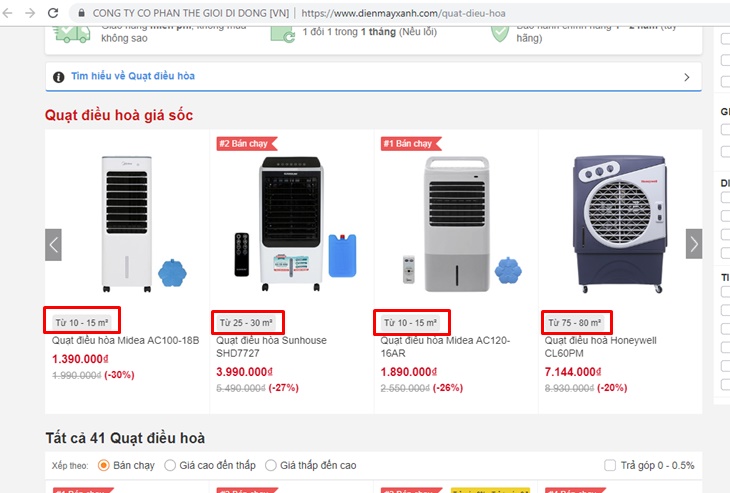Click Quạt điều hoà Honeywell CL60PM title
The width and height of the screenshot is (730, 493).
[x=601, y=347]
